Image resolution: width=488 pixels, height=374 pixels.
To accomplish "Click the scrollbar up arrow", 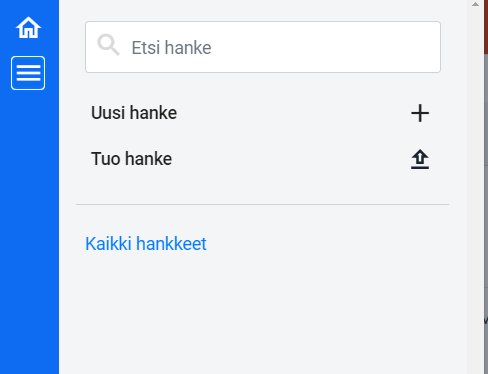I will tap(475, 4).
